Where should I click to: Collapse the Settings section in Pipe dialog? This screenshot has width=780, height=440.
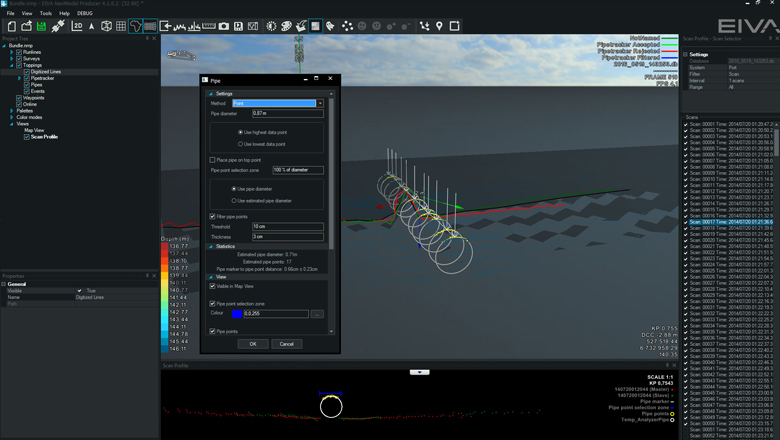211,93
